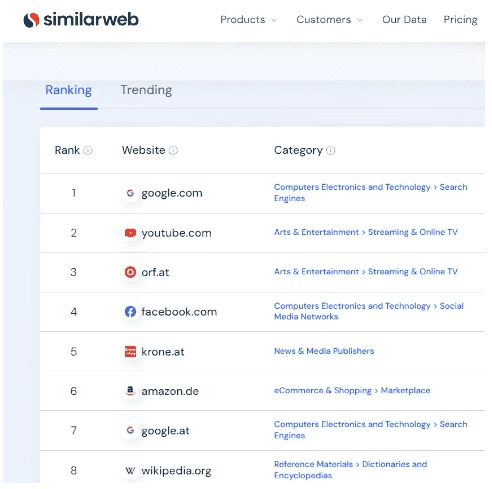
Task: Click the Wikipedia W icon
Action: point(130,470)
